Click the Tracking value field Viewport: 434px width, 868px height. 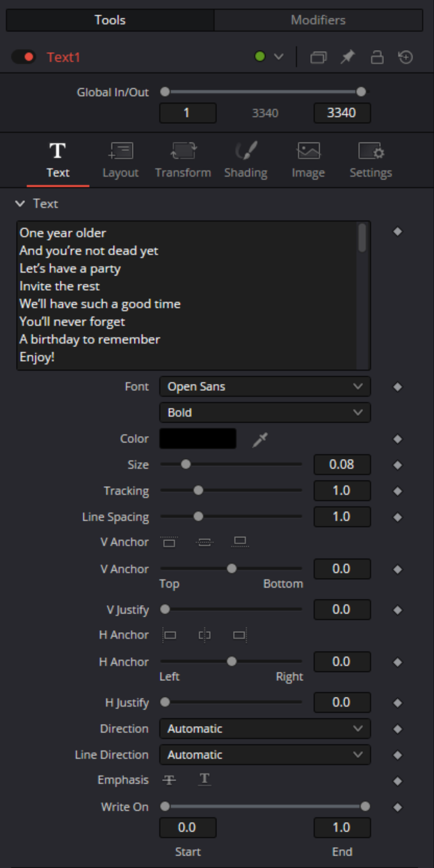click(x=341, y=491)
